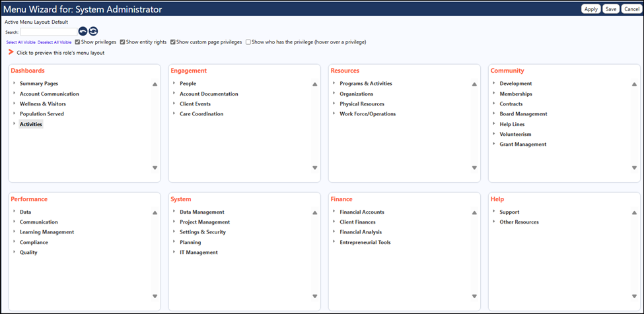Click to preview this role's menu layout
644x314 pixels.
click(x=60, y=53)
